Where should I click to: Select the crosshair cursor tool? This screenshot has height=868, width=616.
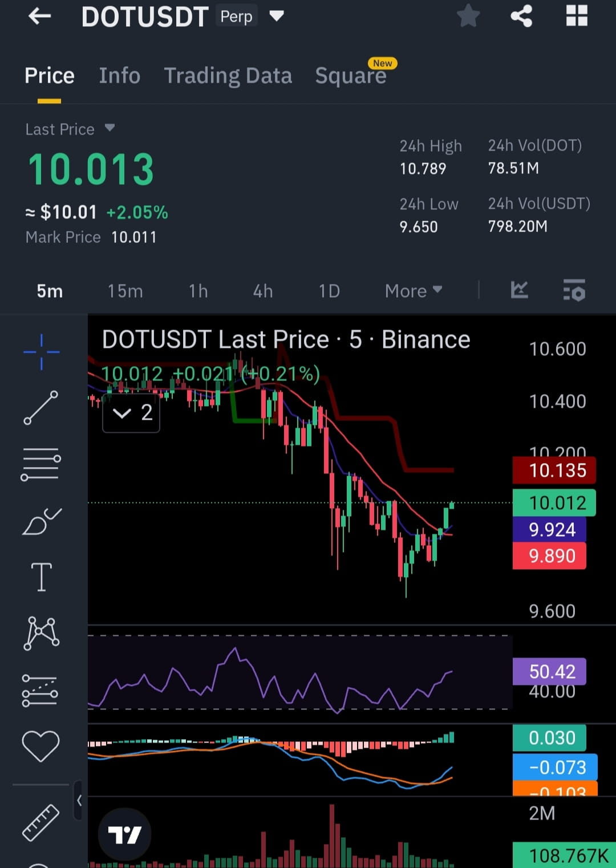coord(40,352)
